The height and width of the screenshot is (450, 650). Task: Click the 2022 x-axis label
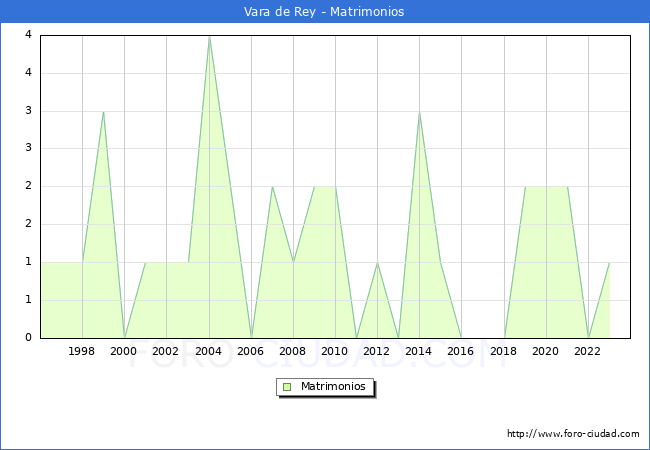[x=587, y=351]
